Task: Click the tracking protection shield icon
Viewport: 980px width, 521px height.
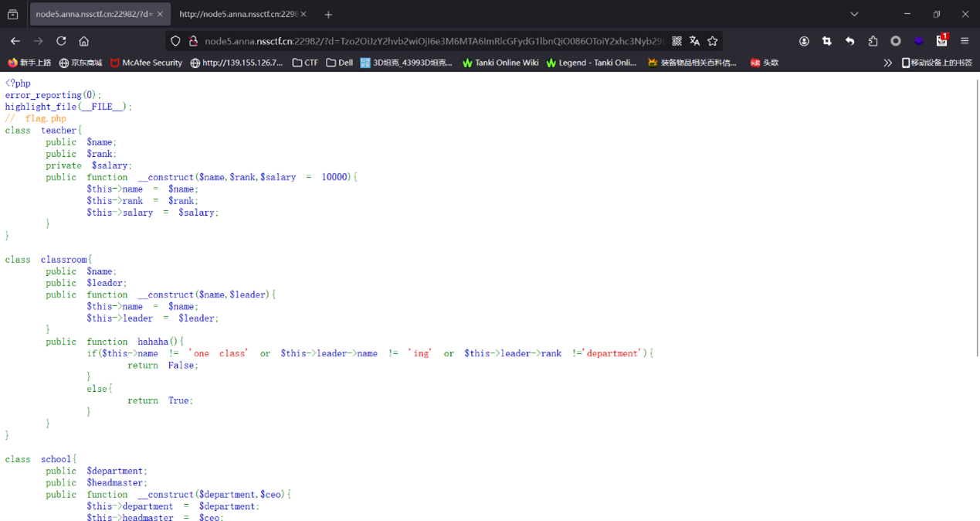Action: click(176, 41)
